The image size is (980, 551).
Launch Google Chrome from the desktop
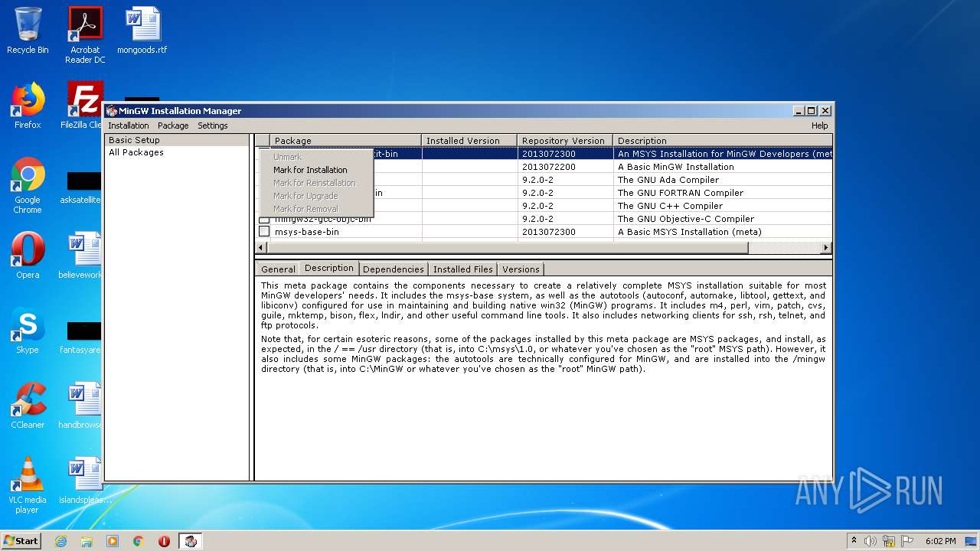[28, 185]
